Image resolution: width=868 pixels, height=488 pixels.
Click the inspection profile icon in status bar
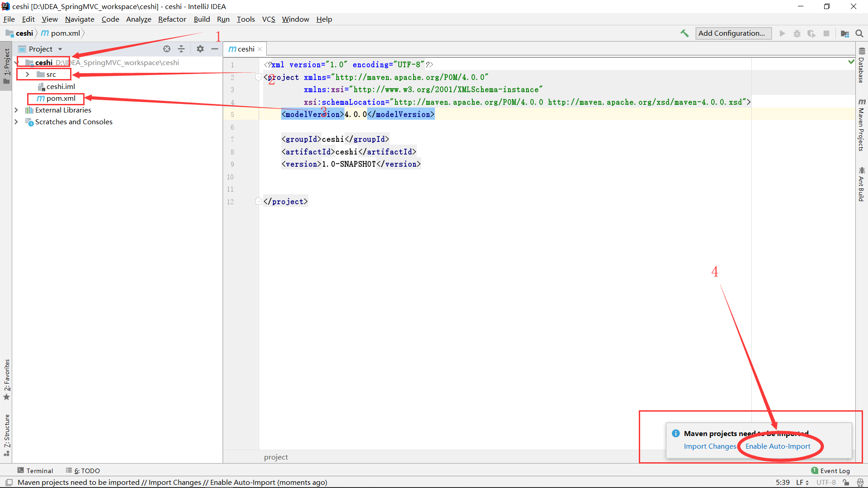[x=860, y=483]
